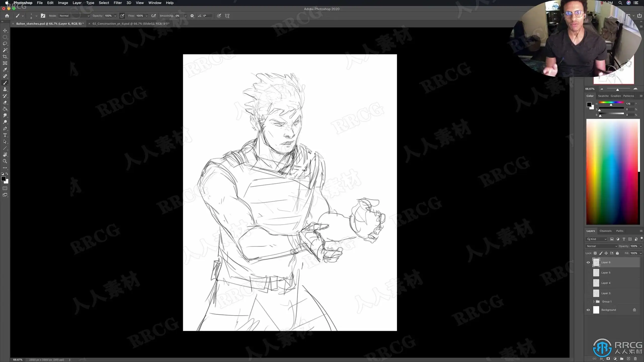
Task: Open the layer Kind filter dropdown
Action: [597, 239]
